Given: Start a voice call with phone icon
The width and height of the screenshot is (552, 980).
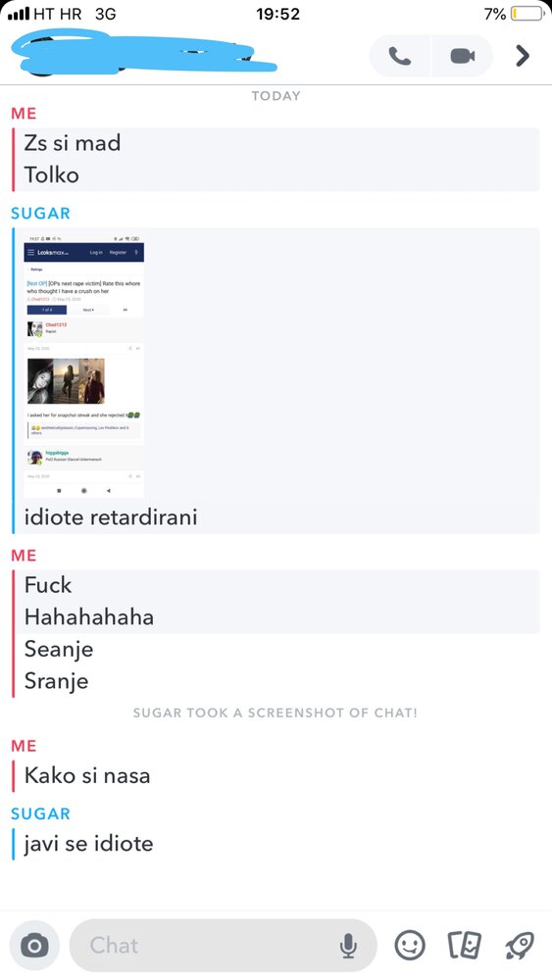Looking at the screenshot, I should [x=399, y=56].
